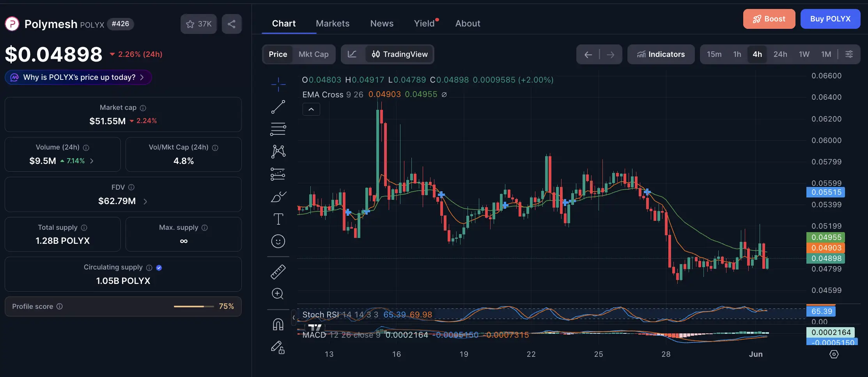The height and width of the screenshot is (377, 868).
Task: Redo chart action with right arrow
Action: [611, 55]
